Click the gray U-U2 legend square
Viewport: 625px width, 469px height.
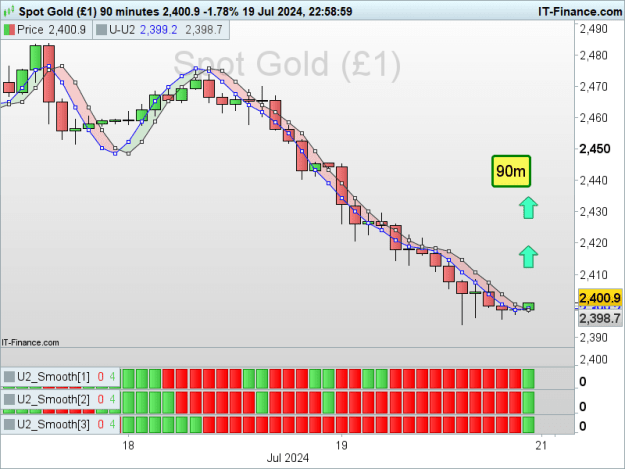(102, 30)
